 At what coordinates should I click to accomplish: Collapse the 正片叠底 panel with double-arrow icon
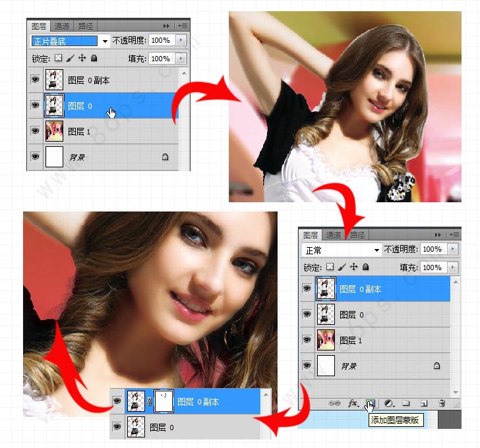click(166, 26)
